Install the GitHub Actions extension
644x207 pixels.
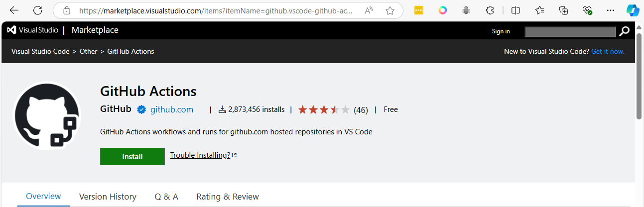pyautogui.click(x=132, y=156)
